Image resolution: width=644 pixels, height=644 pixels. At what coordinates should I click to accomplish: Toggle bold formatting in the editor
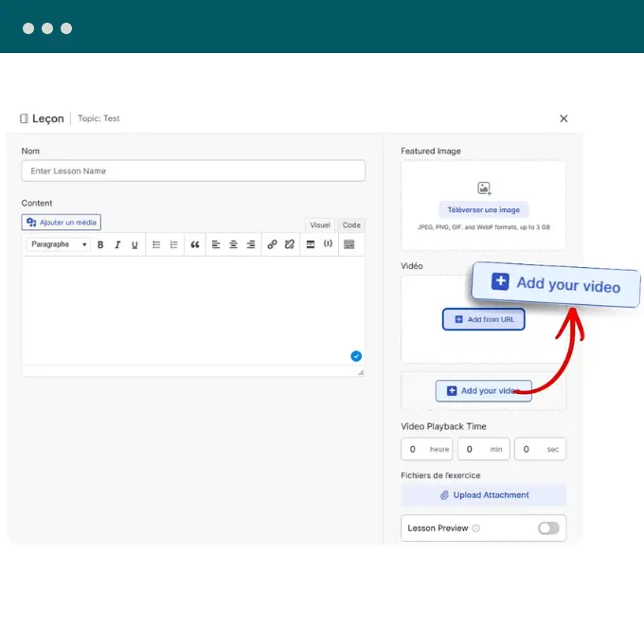(100, 244)
